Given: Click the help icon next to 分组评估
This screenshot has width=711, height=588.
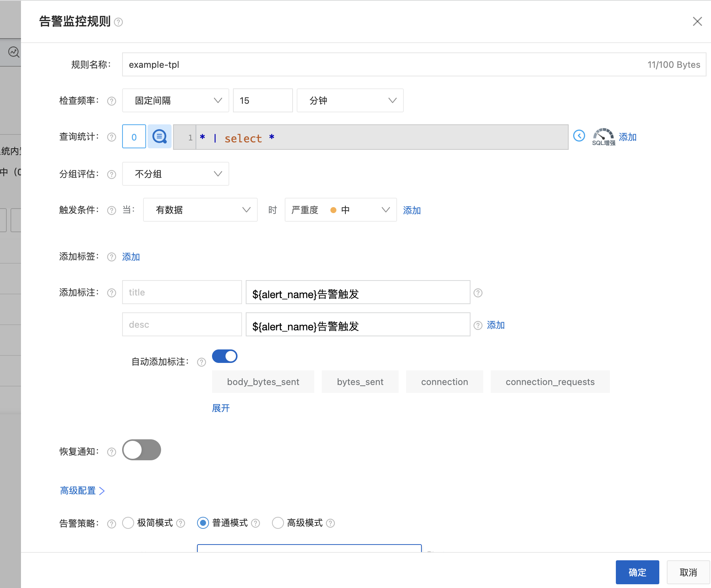Looking at the screenshot, I should [x=112, y=175].
